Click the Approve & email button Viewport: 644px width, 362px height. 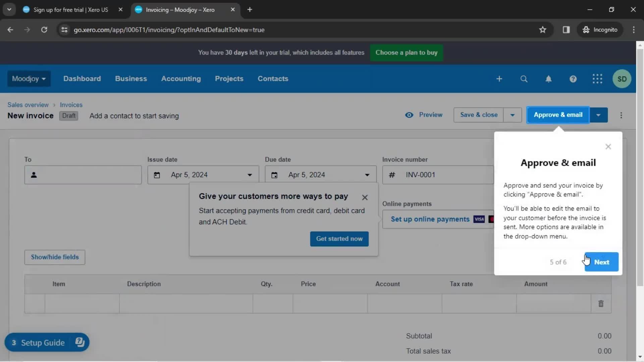coord(558,115)
